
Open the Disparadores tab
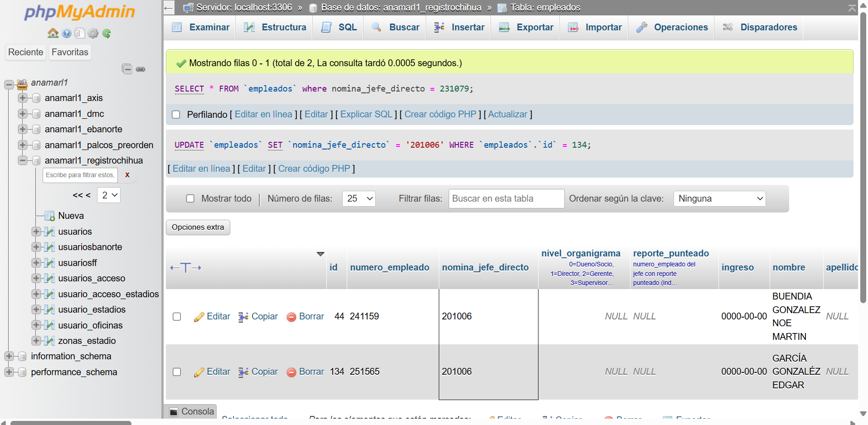760,27
